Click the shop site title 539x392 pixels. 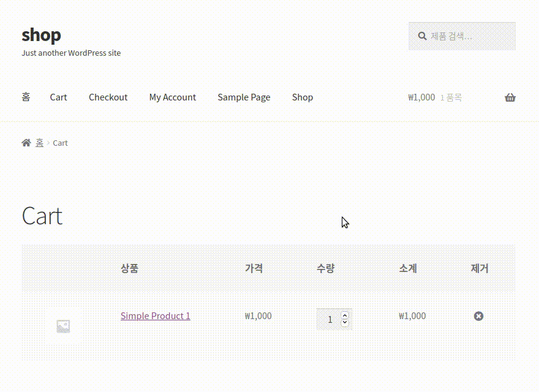(x=41, y=35)
